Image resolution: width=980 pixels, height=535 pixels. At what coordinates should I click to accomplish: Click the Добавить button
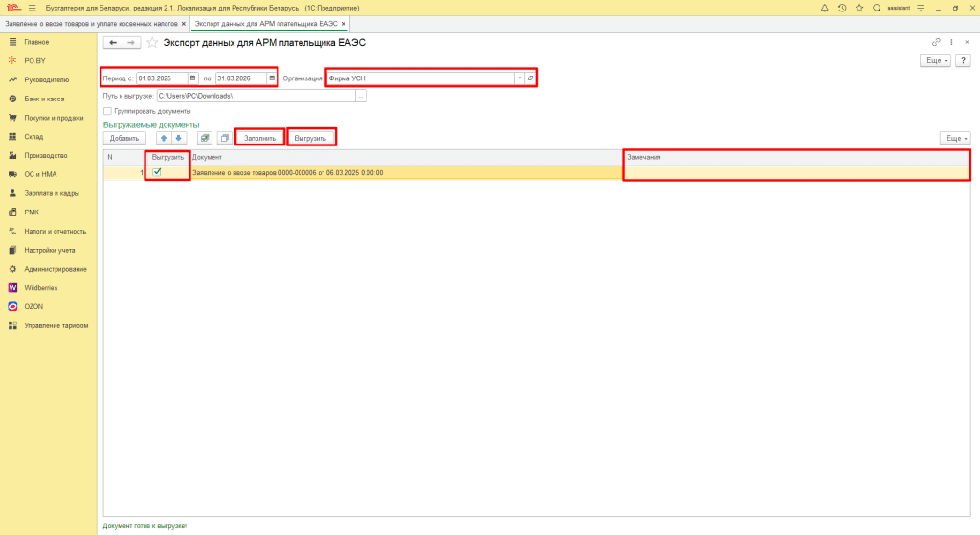(x=124, y=138)
